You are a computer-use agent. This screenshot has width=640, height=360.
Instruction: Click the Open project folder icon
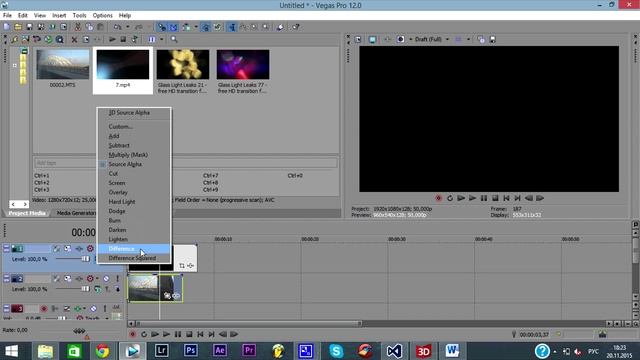coord(18,27)
